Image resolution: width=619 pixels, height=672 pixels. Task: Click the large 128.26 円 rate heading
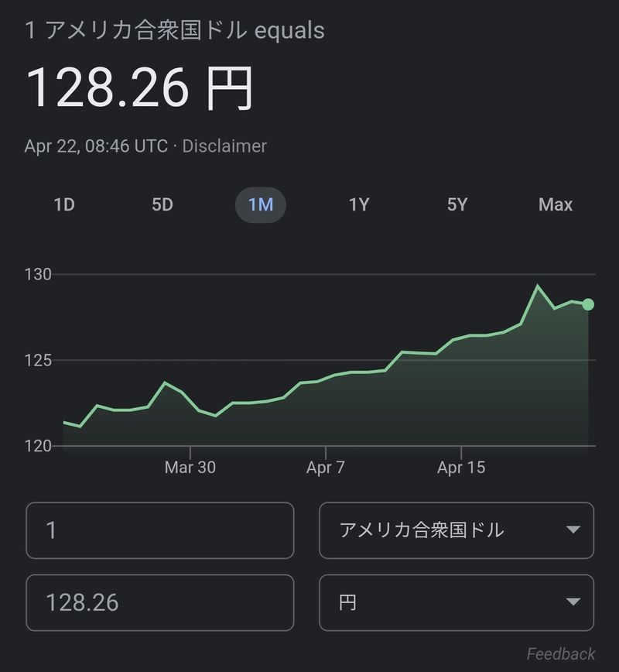tap(139, 89)
